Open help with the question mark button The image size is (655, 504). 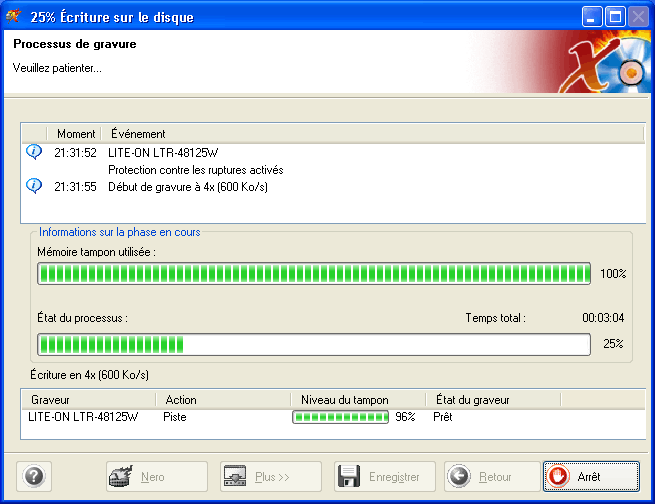coord(33,477)
